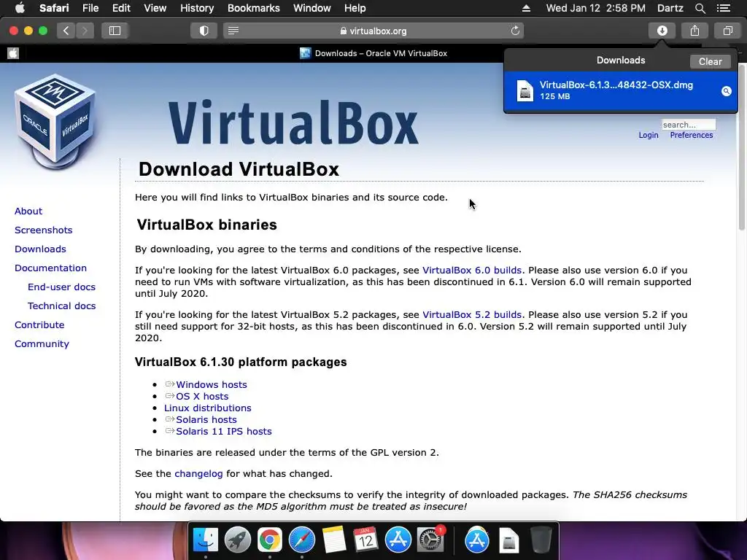This screenshot has height=560, width=747.
Task: Open End-user docs sidebar link
Action: pos(61,287)
